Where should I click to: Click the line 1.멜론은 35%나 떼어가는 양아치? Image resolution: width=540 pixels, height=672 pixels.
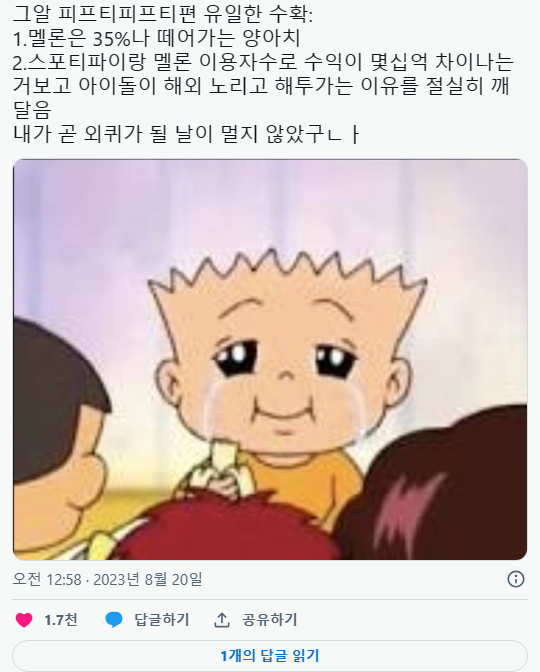[x=157, y=39]
